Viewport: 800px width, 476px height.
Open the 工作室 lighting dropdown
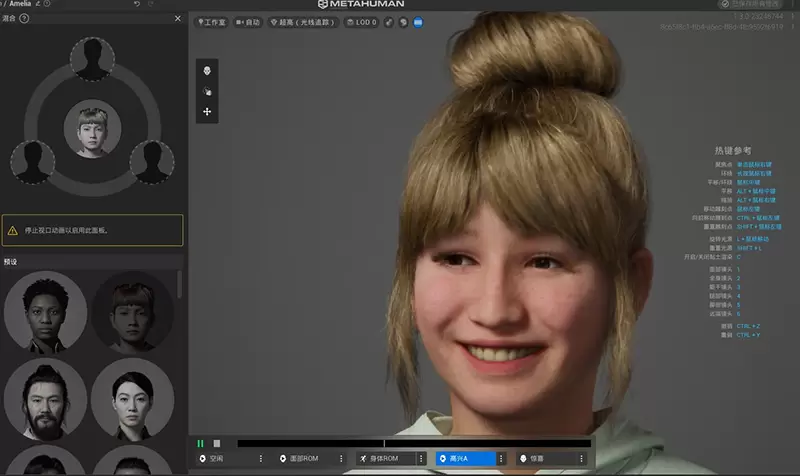click(211, 21)
